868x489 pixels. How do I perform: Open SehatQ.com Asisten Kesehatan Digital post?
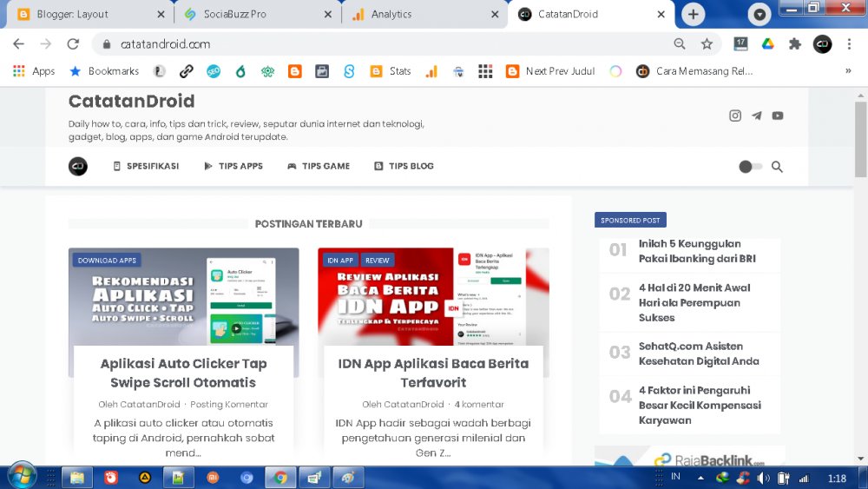tap(699, 354)
